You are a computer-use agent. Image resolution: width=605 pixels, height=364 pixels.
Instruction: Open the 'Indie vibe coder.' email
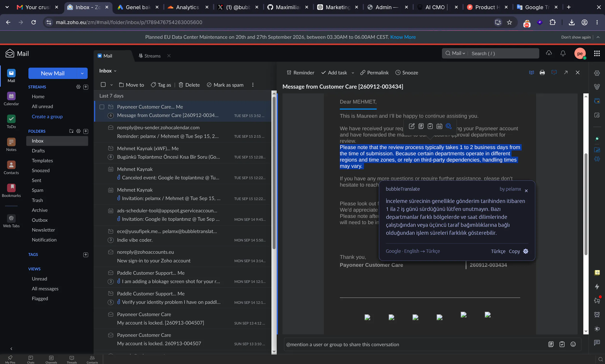point(183,235)
